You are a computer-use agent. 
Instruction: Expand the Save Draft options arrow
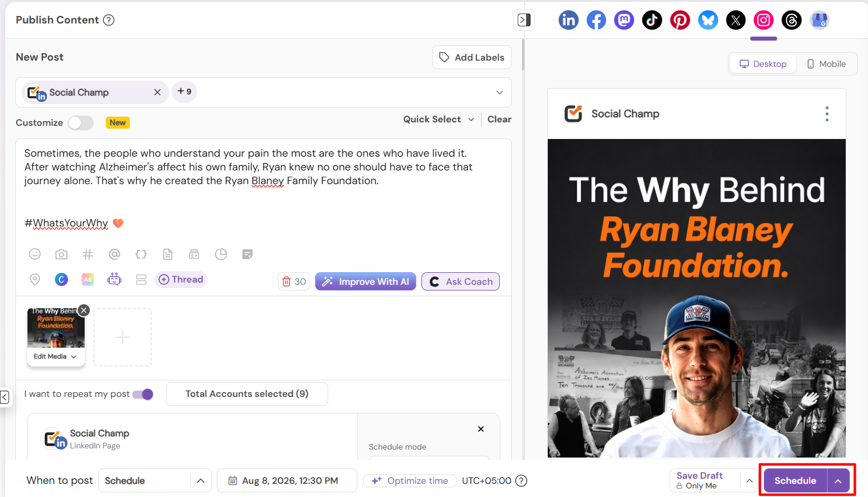pos(749,480)
